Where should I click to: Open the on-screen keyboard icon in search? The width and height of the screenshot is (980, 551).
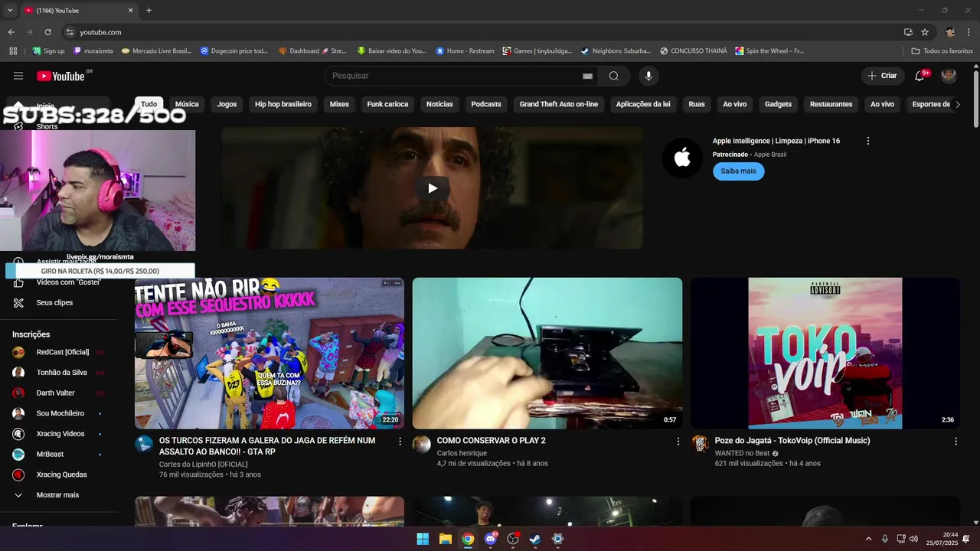pos(587,76)
